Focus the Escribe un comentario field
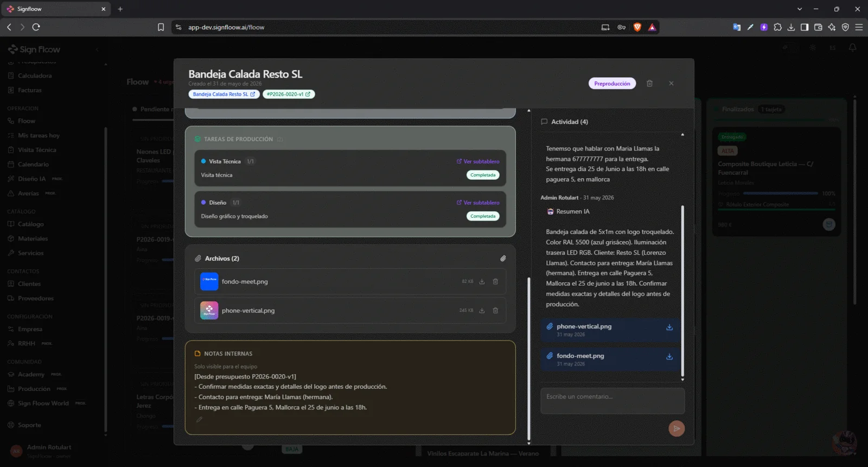 point(612,401)
